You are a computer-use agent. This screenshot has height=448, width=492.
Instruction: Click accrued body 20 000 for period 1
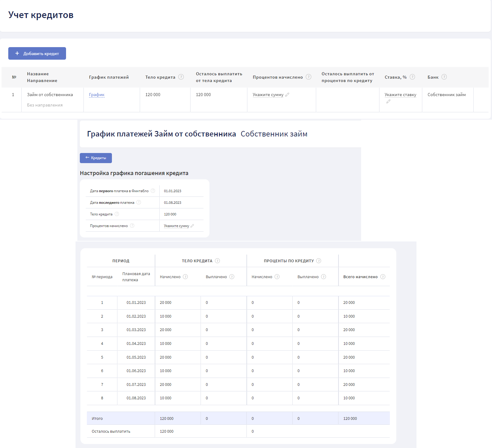[x=165, y=303]
